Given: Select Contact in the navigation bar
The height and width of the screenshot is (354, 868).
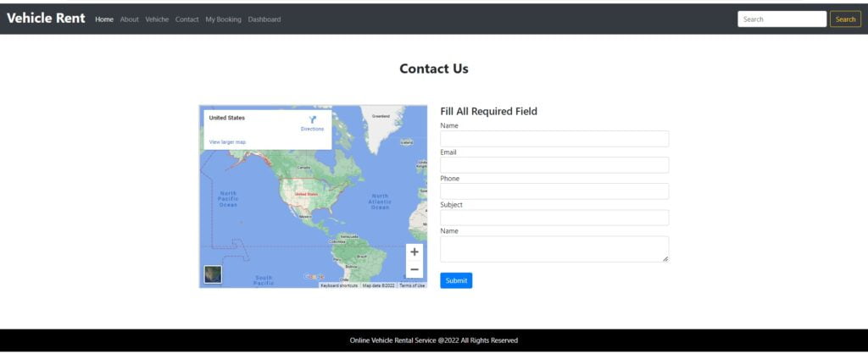Looking at the screenshot, I should tap(186, 19).
